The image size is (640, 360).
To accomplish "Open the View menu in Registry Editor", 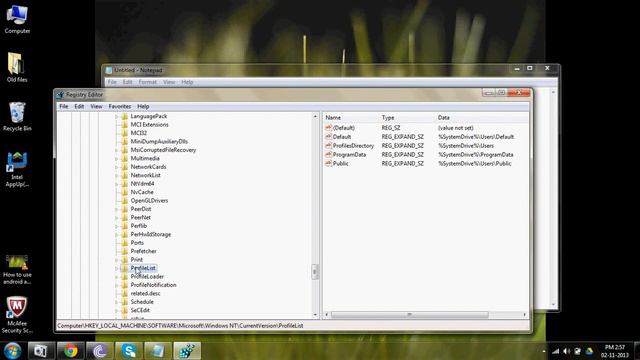I will pyautogui.click(x=96, y=107).
